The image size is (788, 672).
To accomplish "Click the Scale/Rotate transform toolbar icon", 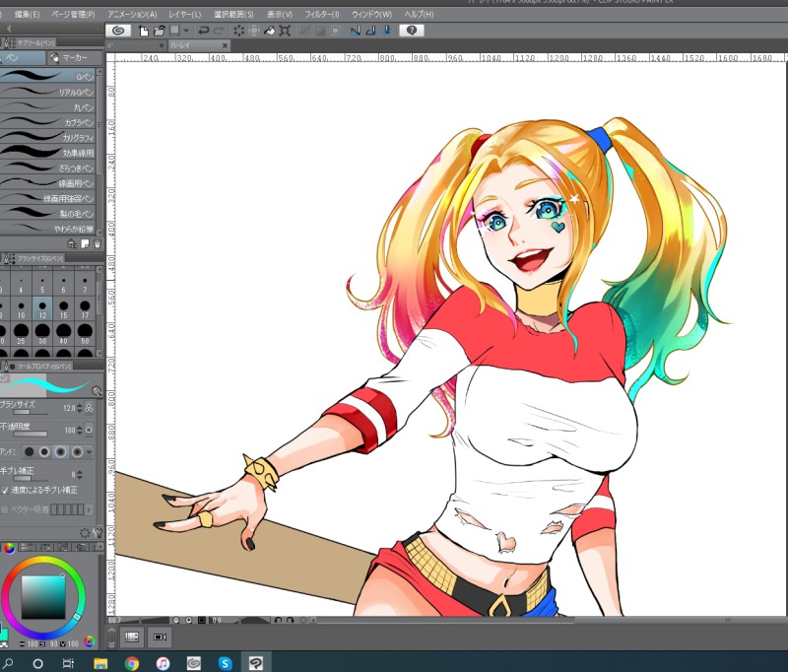I will click(x=285, y=31).
